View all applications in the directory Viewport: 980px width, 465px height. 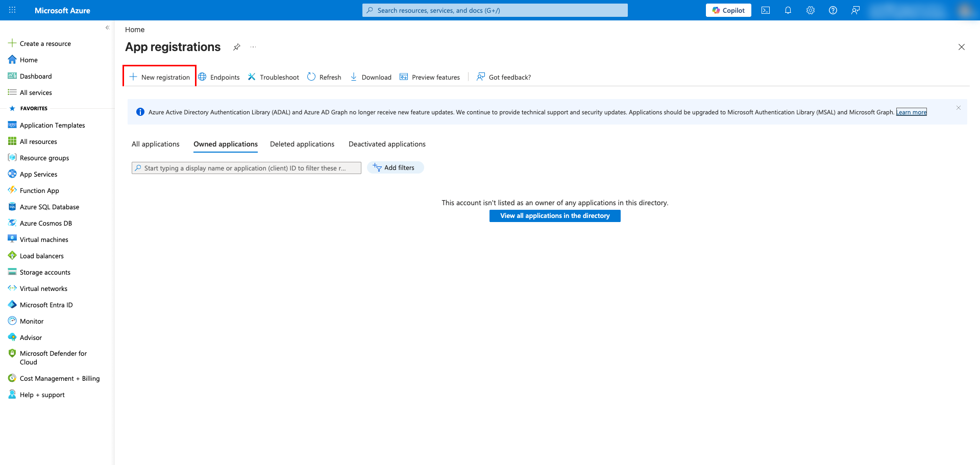click(555, 216)
